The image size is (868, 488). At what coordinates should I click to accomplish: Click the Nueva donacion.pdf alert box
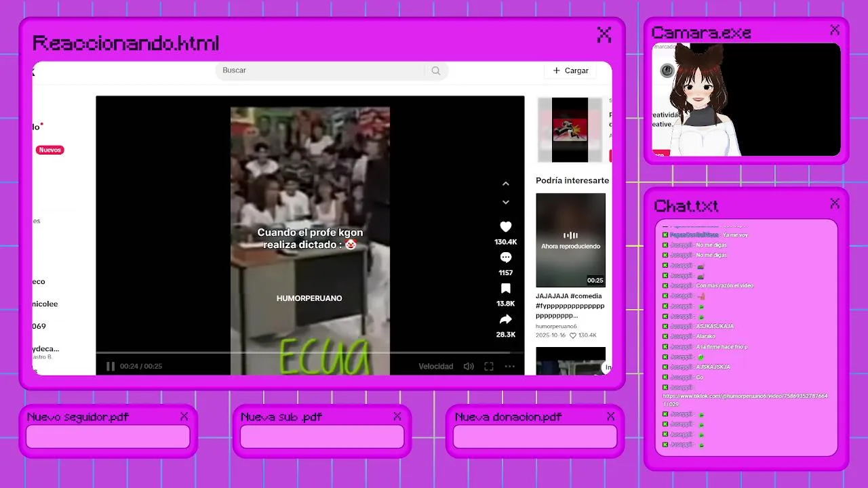pos(535,436)
